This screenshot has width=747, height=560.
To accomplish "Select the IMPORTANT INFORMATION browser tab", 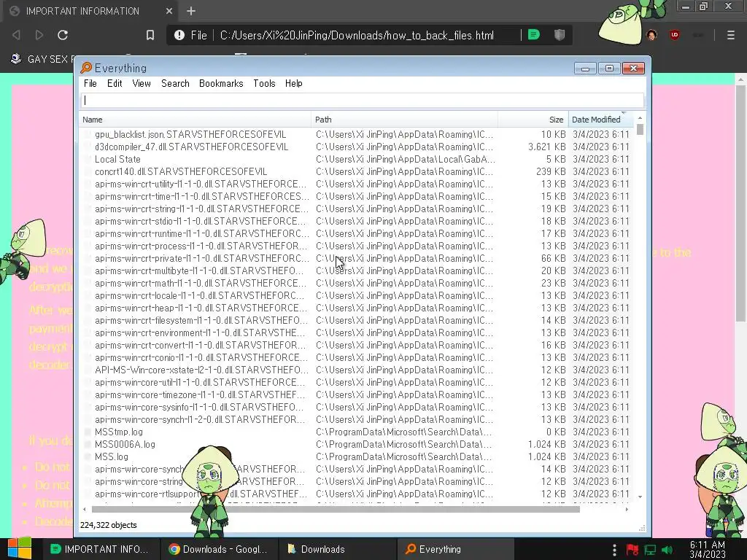I will (90, 11).
